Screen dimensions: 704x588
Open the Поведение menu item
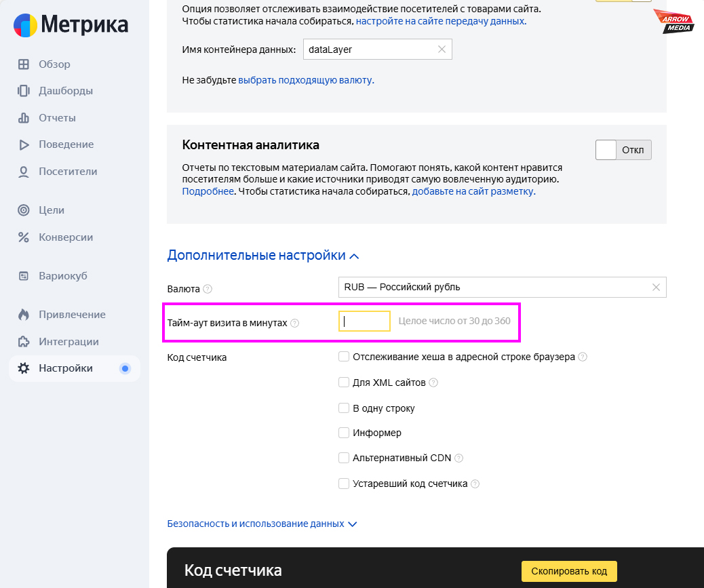click(x=66, y=144)
